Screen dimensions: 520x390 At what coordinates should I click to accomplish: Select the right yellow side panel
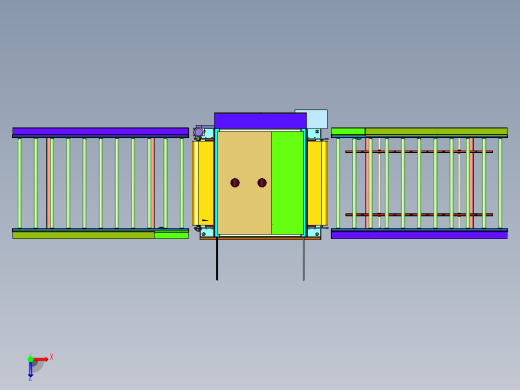click(317, 183)
